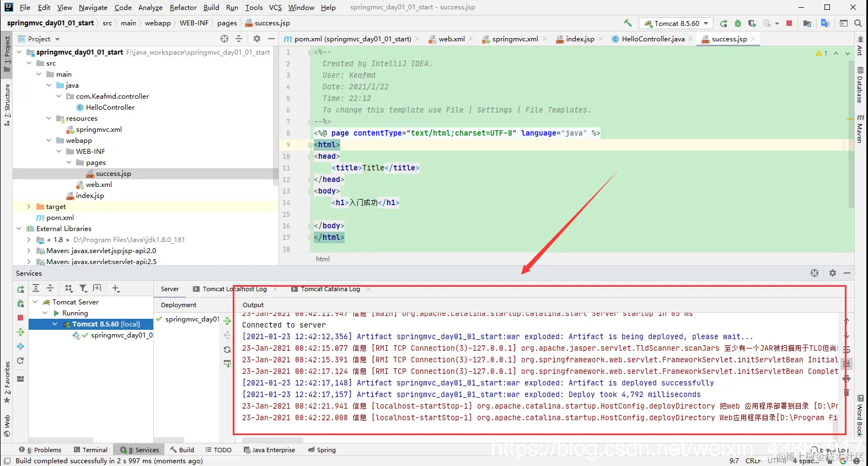Click the Add Service plus icon
The image size is (868, 466).
pos(116,288)
